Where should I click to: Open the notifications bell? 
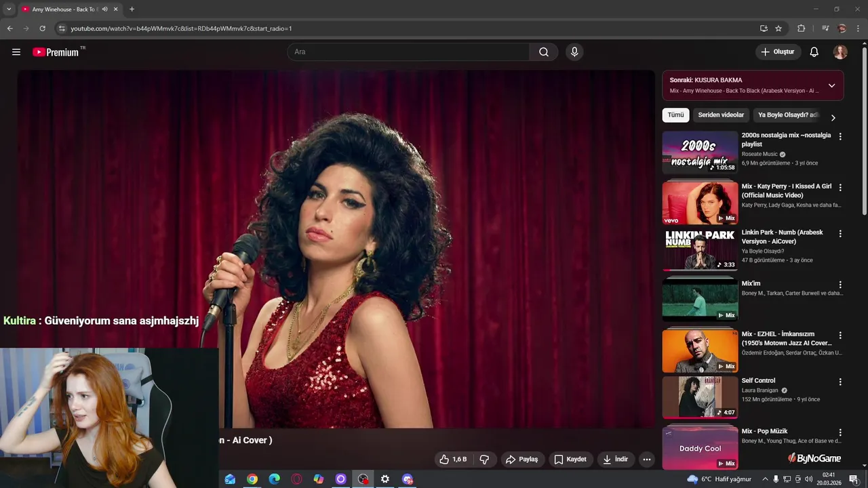814,52
